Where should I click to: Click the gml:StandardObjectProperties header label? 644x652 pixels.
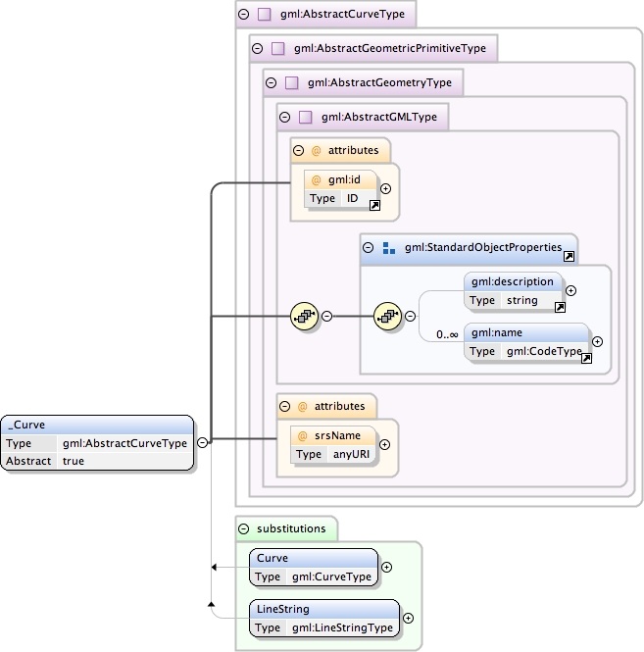point(483,247)
